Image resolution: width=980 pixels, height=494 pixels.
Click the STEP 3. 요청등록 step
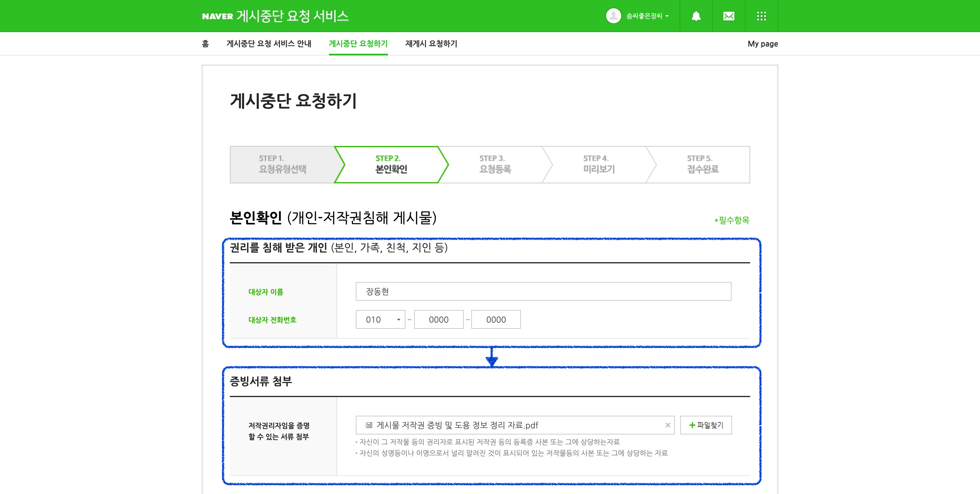pyautogui.click(x=495, y=164)
